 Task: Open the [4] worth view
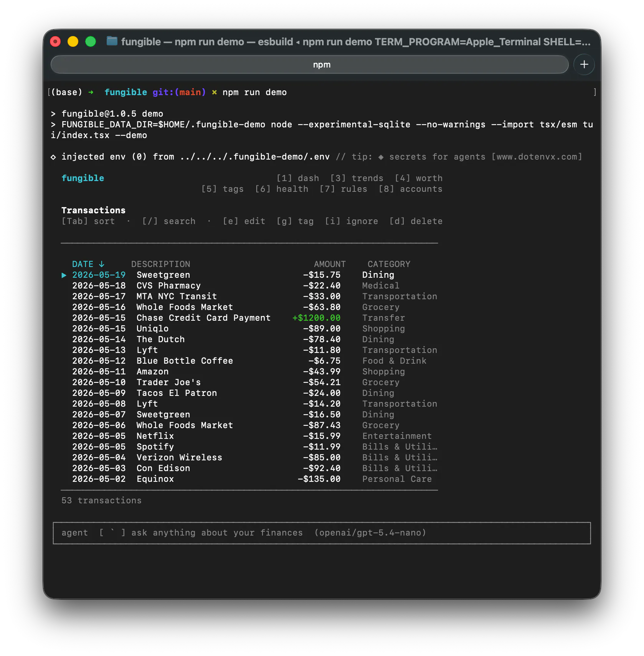(419, 178)
